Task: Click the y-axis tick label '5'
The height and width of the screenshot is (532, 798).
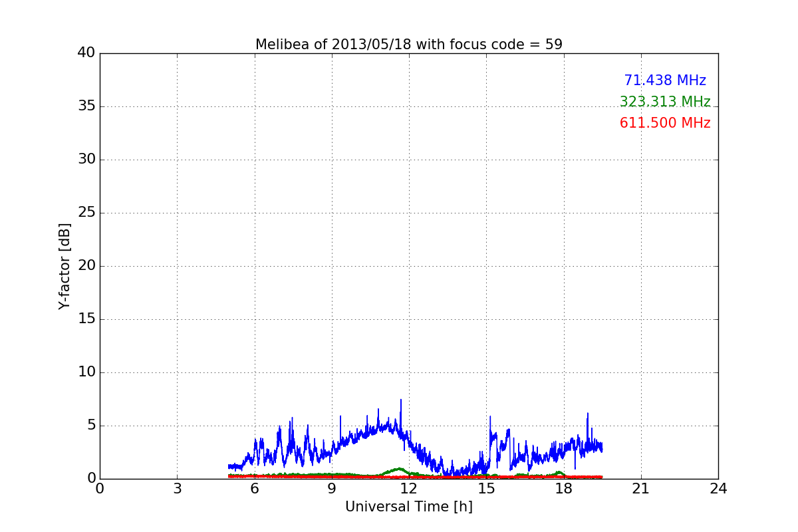Action: click(x=91, y=426)
